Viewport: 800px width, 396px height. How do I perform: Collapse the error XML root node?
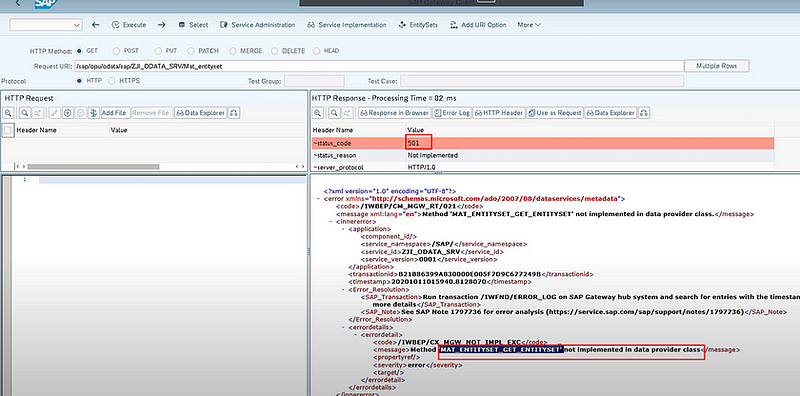point(318,198)
